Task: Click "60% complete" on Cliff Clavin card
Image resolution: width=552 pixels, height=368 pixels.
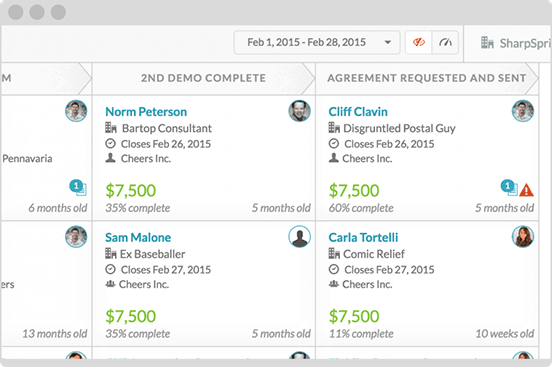Action: [361, 208]
